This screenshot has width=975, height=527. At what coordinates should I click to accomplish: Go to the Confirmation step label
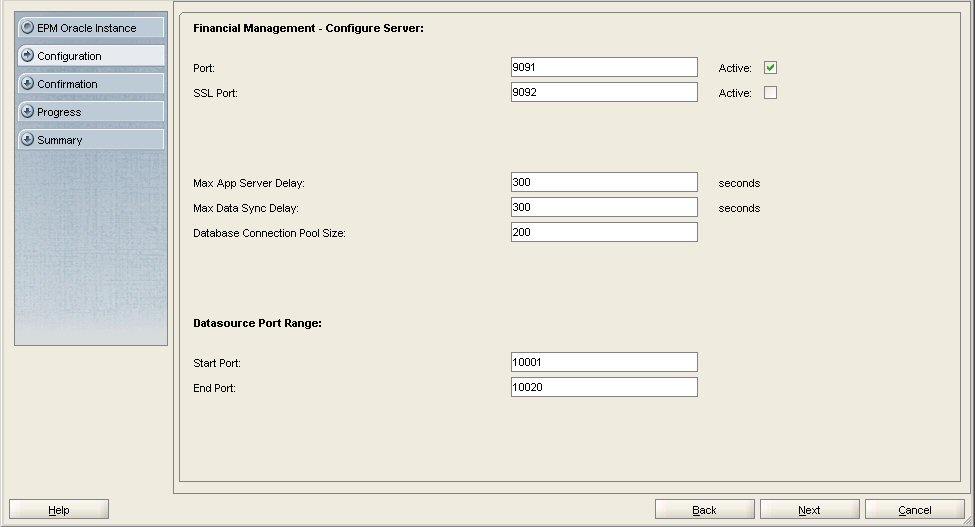(x=67, y=84)
